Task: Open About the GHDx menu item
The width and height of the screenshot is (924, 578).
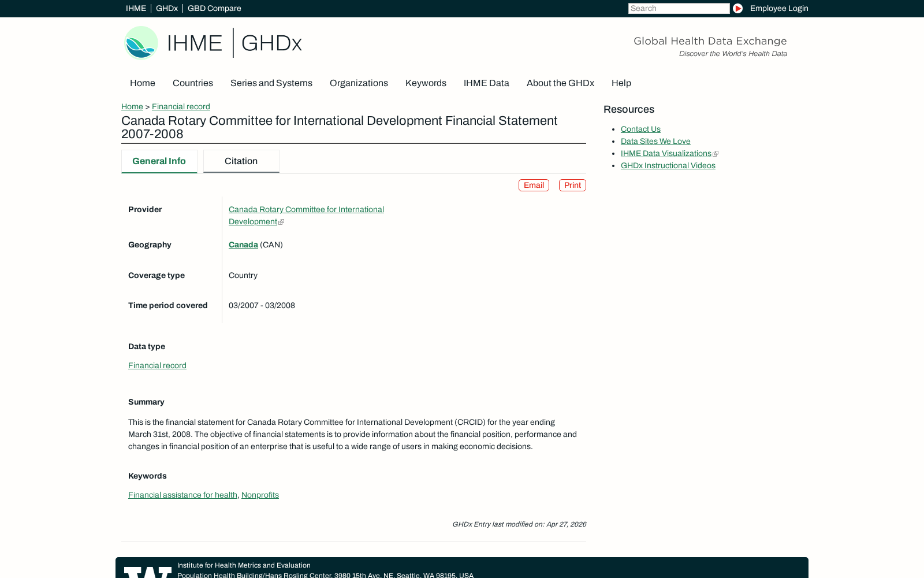Action: (x=560, y=83)
